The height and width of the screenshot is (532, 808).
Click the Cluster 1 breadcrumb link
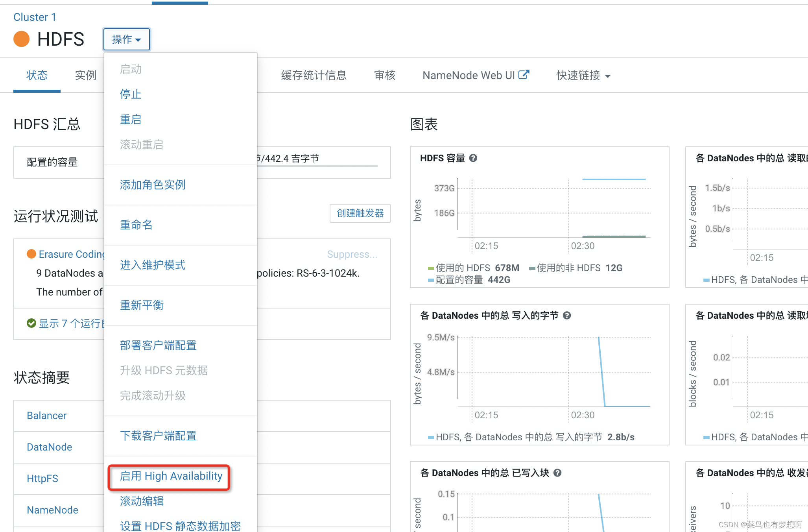coord(35,17)
